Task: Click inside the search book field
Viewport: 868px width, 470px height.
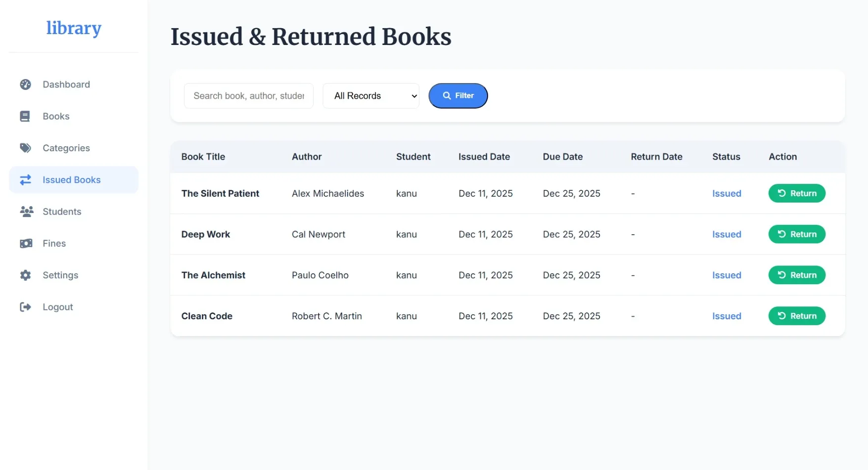Action: (248, 95)
